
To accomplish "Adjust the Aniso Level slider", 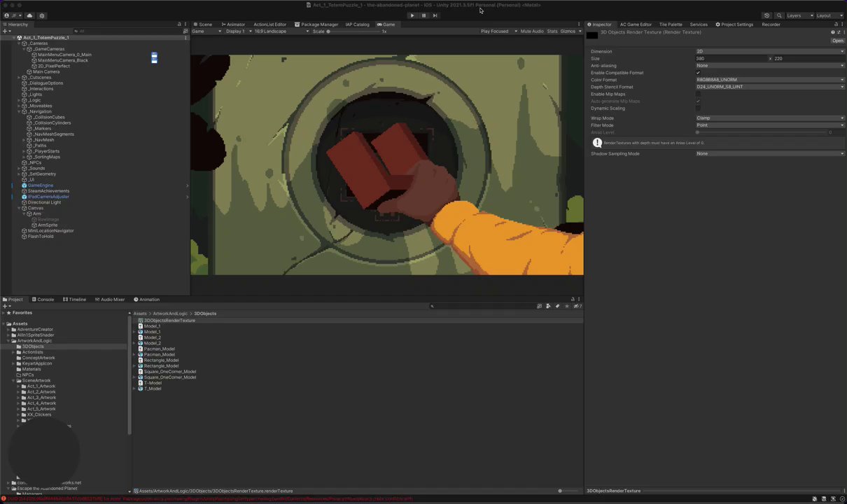I will [759, 132].
